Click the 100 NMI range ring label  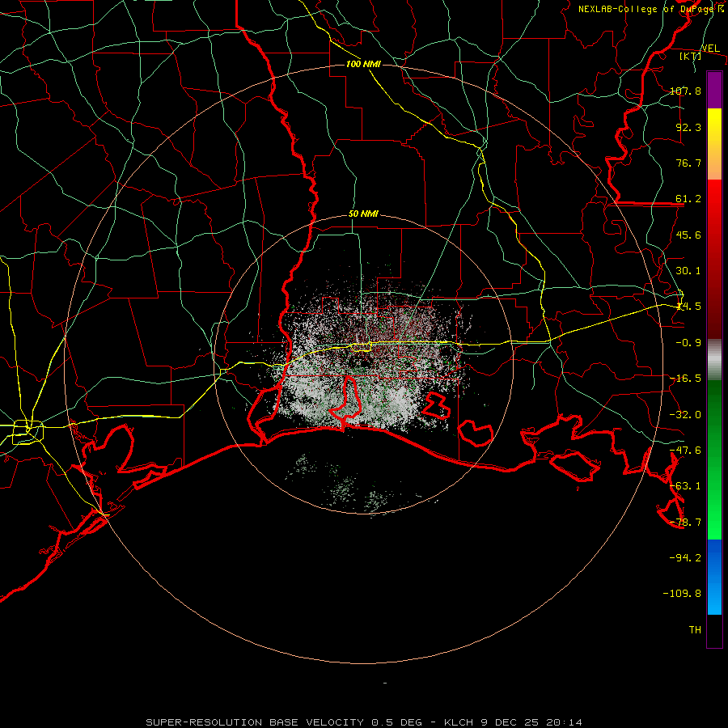point(363,64)
